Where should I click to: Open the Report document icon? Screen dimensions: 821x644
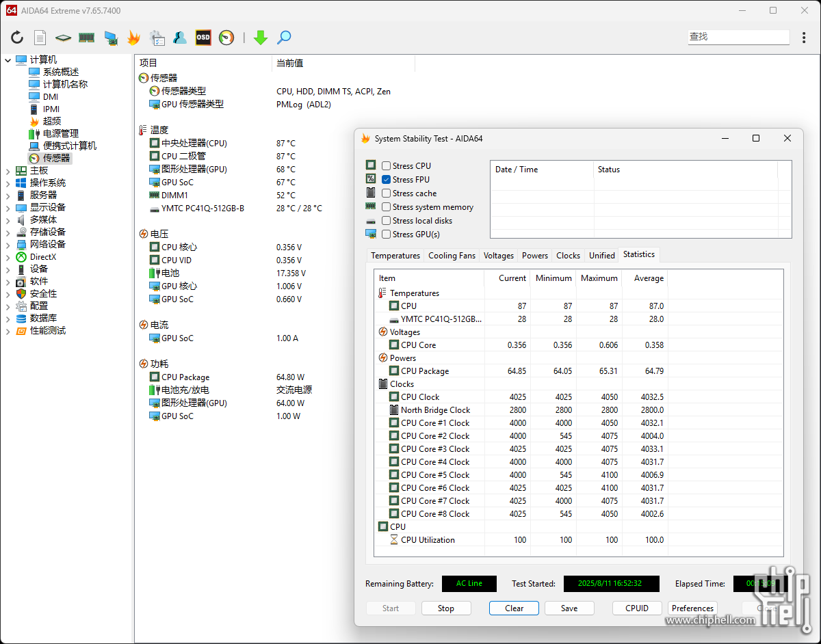tap(40, 38)
